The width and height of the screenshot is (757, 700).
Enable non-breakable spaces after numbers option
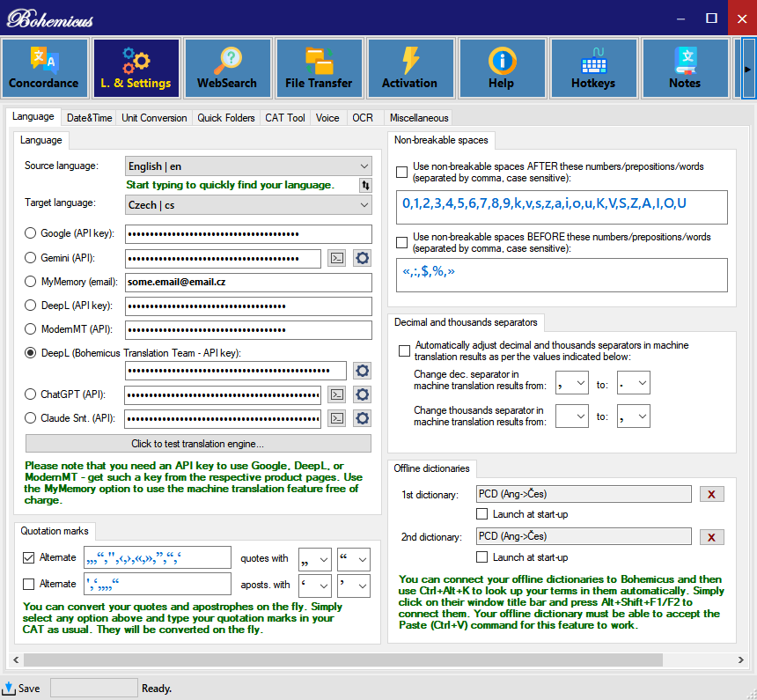[x=401, y=172]
